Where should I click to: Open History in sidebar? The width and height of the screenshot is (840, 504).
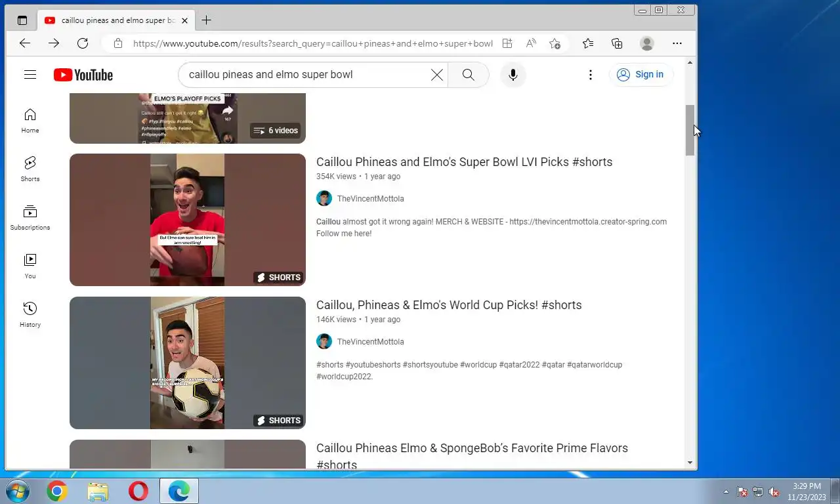30,315
